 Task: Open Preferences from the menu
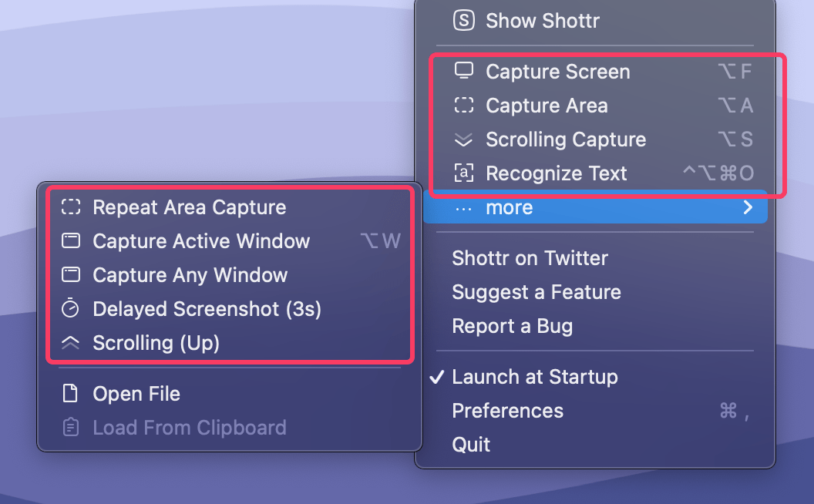[507, 411]
